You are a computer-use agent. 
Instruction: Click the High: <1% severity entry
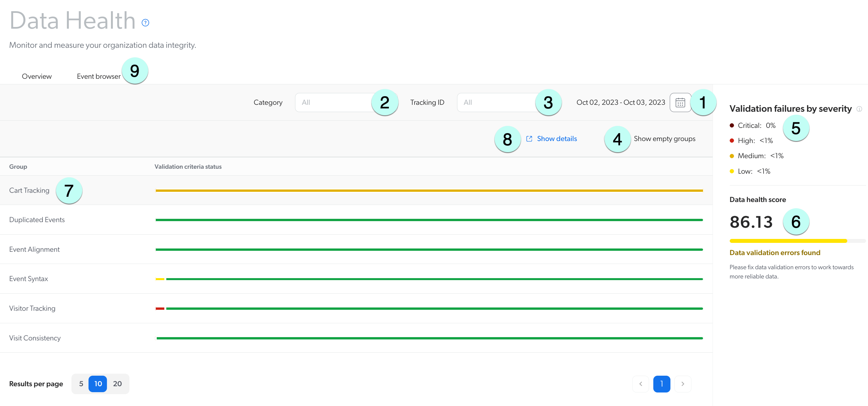point(751,141)
